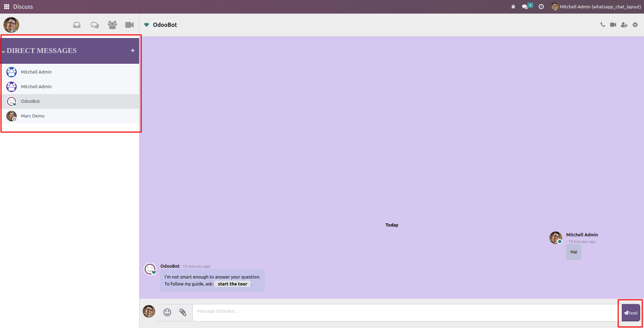Select the Hai message bubble
The height and width of the screenshot is (328, 644).
pos(574,252)
